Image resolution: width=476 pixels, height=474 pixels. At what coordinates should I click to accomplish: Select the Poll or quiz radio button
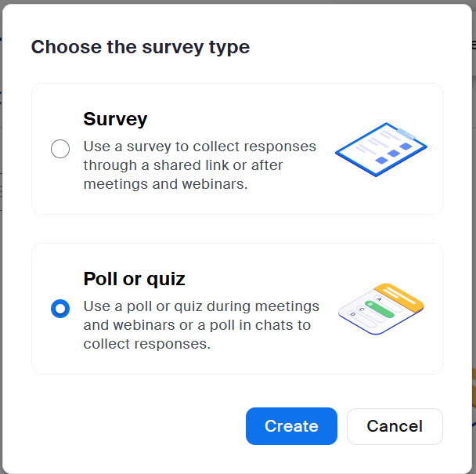coord(60,309)
